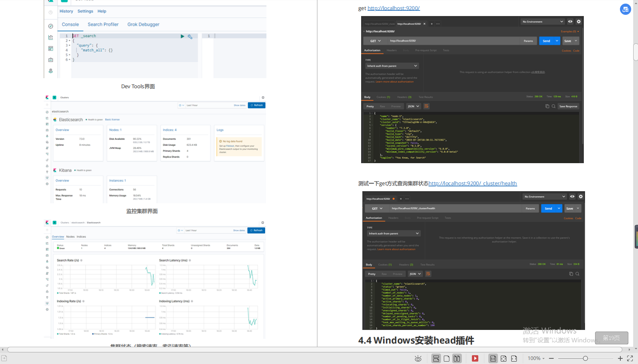Click the vertical scrollbar thumb
Image resolution: width=638 pixels, height=364 pixels.
coord(636,52)
